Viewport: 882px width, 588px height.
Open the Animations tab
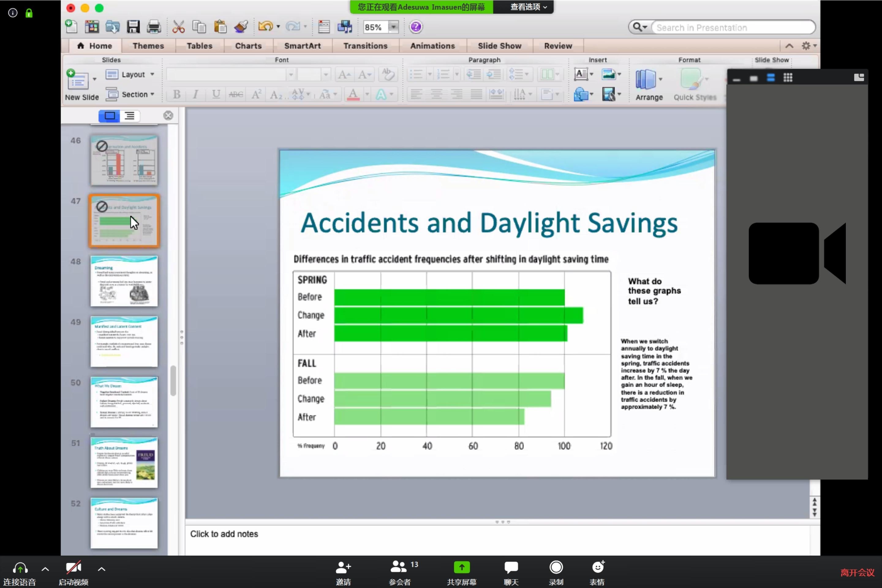[432, 46]
